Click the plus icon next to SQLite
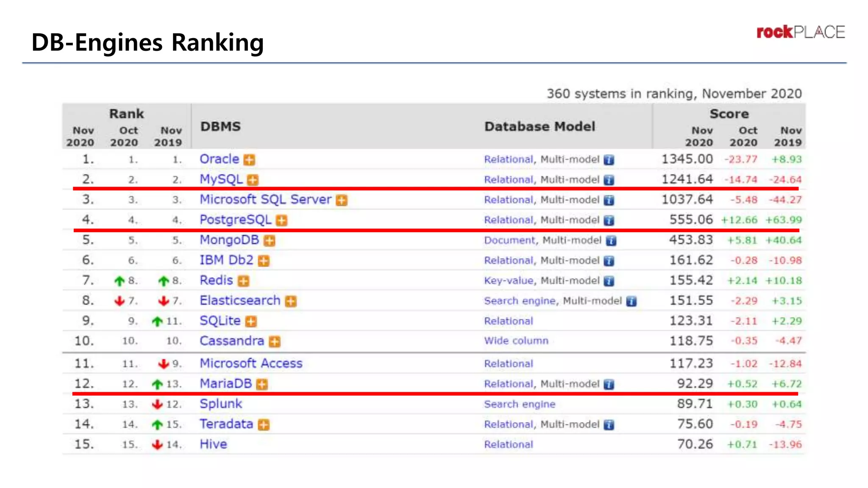This screenshot has width=868, height=488. (x=251, y=322)
